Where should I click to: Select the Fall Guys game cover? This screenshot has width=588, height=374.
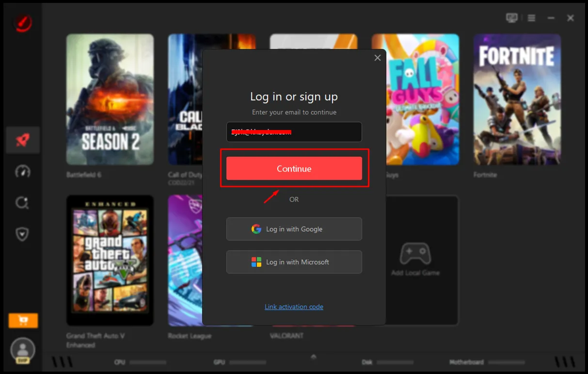point(423,99)
